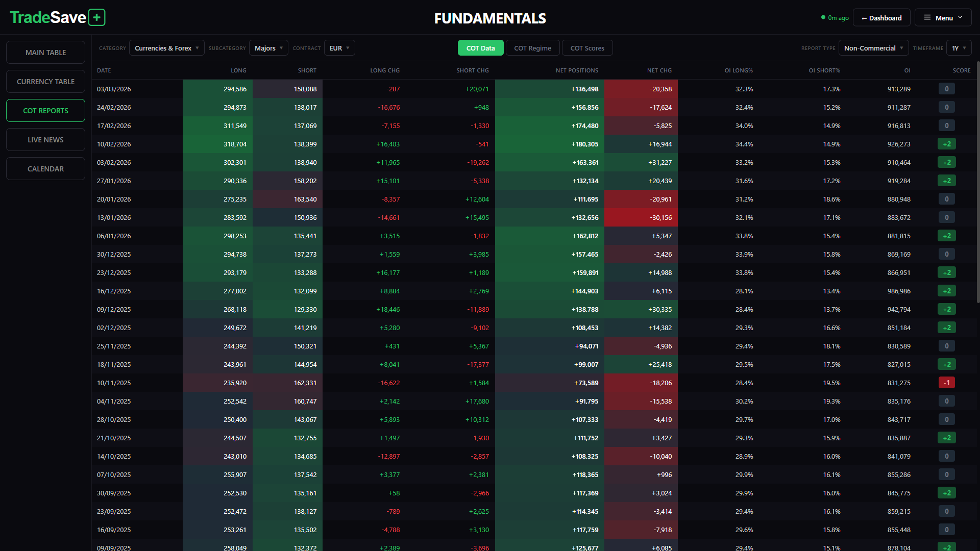Open the Category Currencies & Forex dropdown
Viewport: 980px width, 551px height.
pos(166,48)
